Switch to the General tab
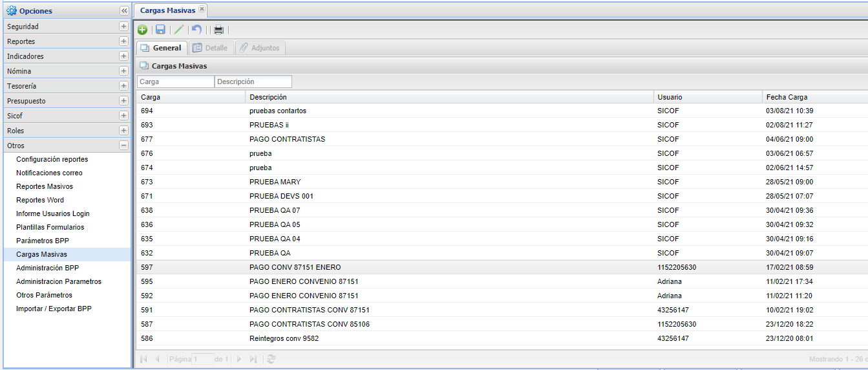The width and height of the screenshot is (868, 370). pos(162,48)
